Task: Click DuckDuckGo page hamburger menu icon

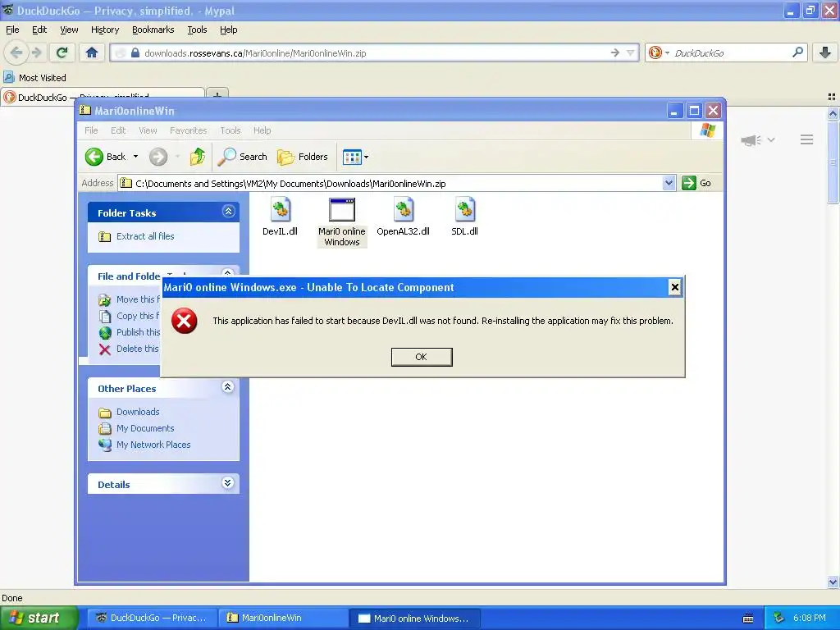Action: [807, 139]
